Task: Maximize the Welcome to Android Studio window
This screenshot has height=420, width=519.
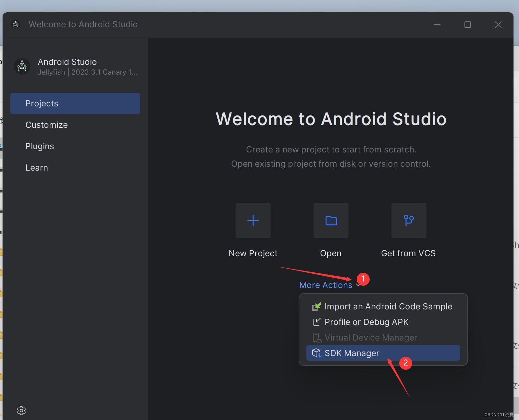Action: pos(468,25)
